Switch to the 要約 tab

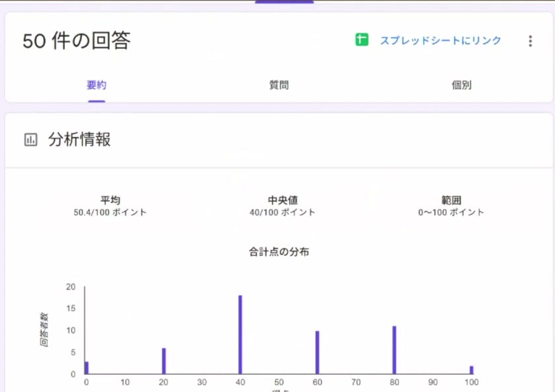[96, 85]
